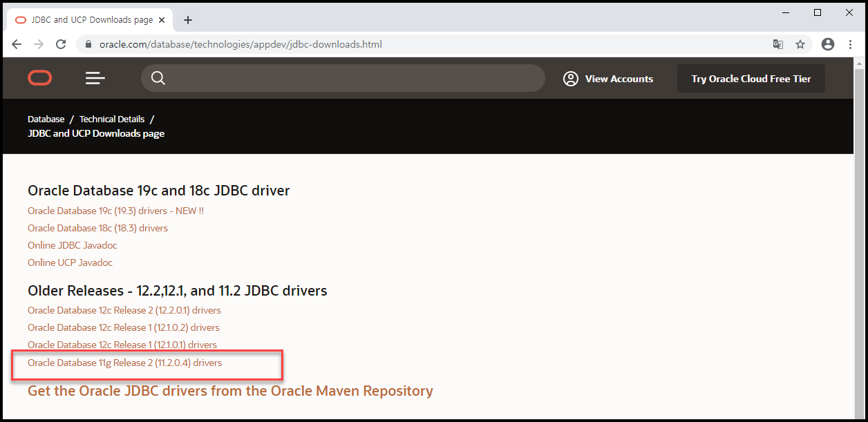The height and width of the screenshot is (422, 868).
Task: Click the Oracle Database 19c and 18c heading
Action: tap(159, 191)
